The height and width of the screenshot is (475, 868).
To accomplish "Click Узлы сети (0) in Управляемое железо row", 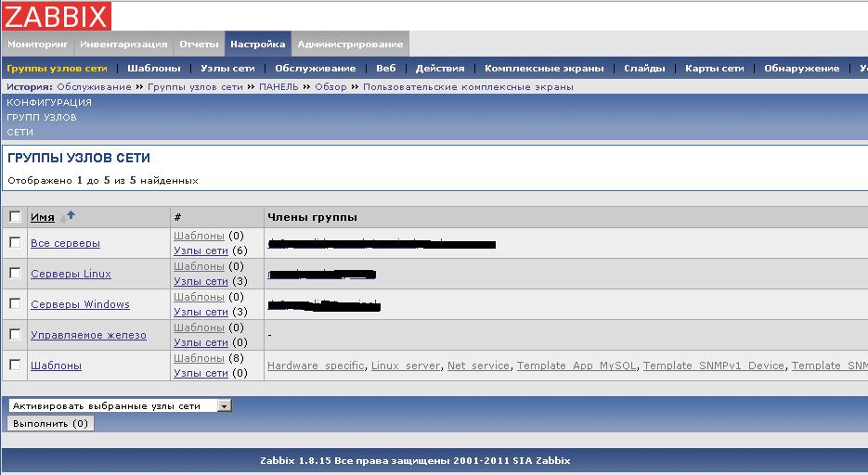I will pyautogui.click(x=201, y=342).
